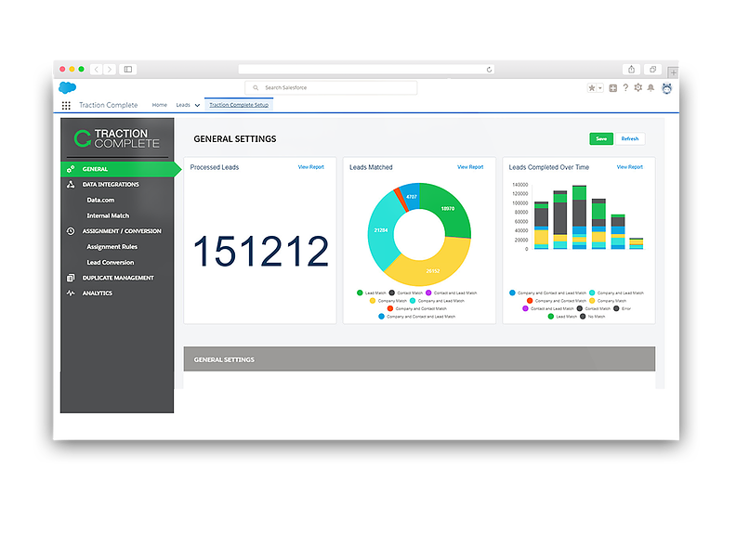
Task: Click the yellow 26152 donut segment
Action: coord(433,270)
